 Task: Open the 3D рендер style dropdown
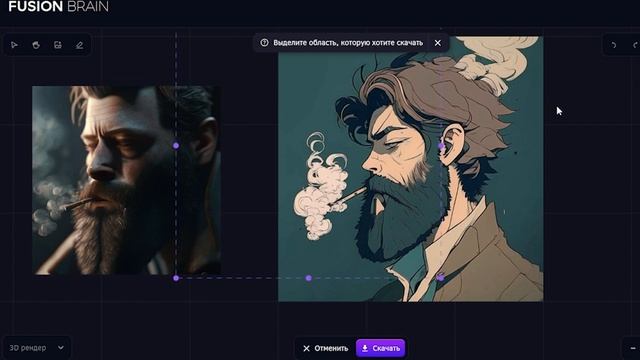pos(37,348)
